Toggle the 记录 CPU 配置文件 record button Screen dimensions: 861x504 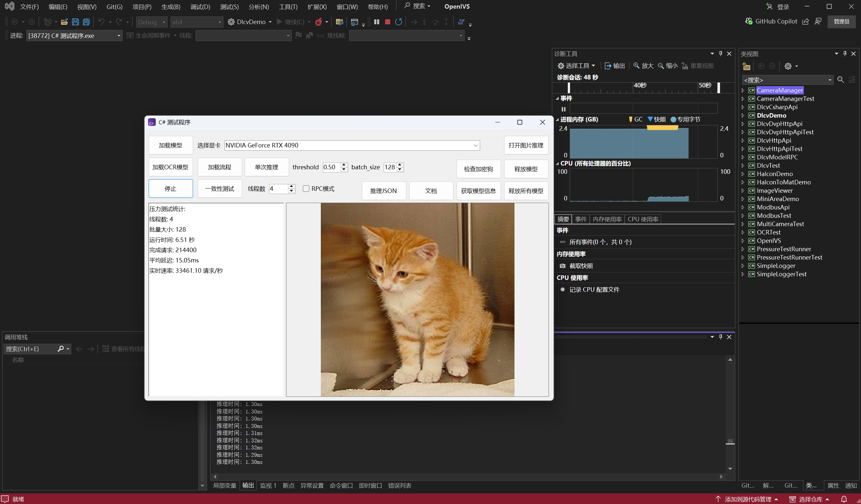pyautogui.click(x=562, y=289)
